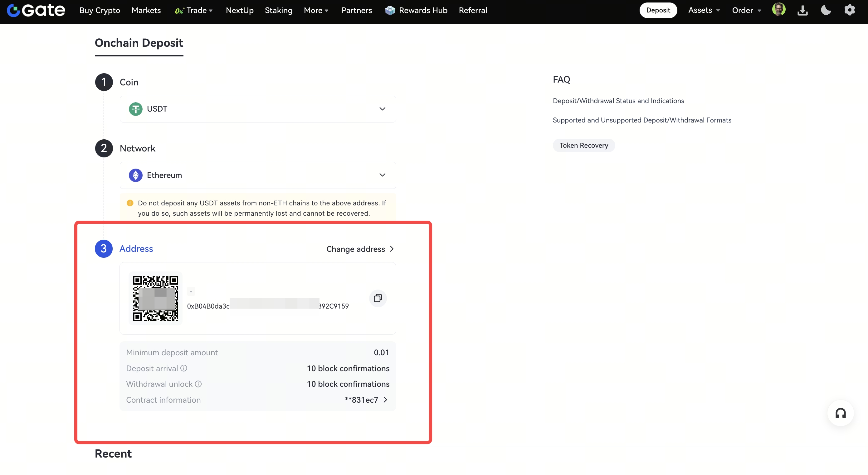The width and height of the screenshot is (868, 475).
Task: Click Change address link
Action: (360, 249)
